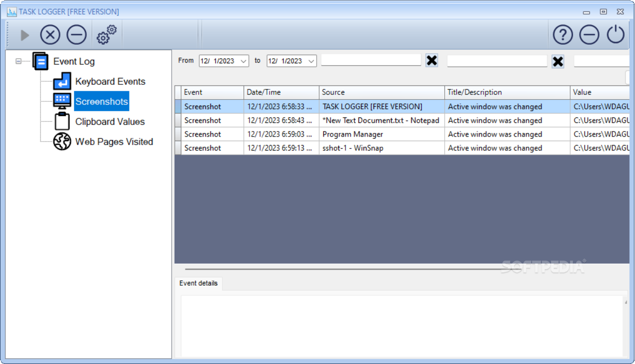The width and height of the screenshot is (635, 364).
Task: Clear first filter with its X button
Action: (x=432, y=61)
